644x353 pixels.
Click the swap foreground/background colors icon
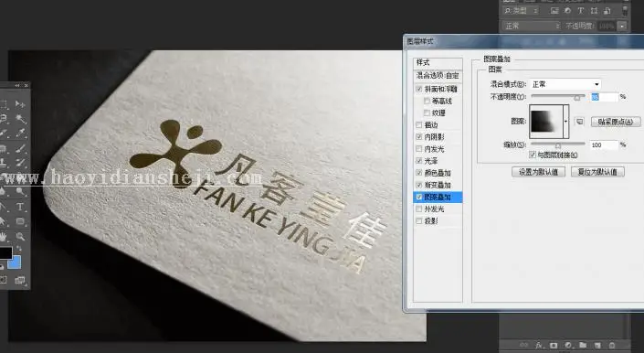click(x=19, y=249)
